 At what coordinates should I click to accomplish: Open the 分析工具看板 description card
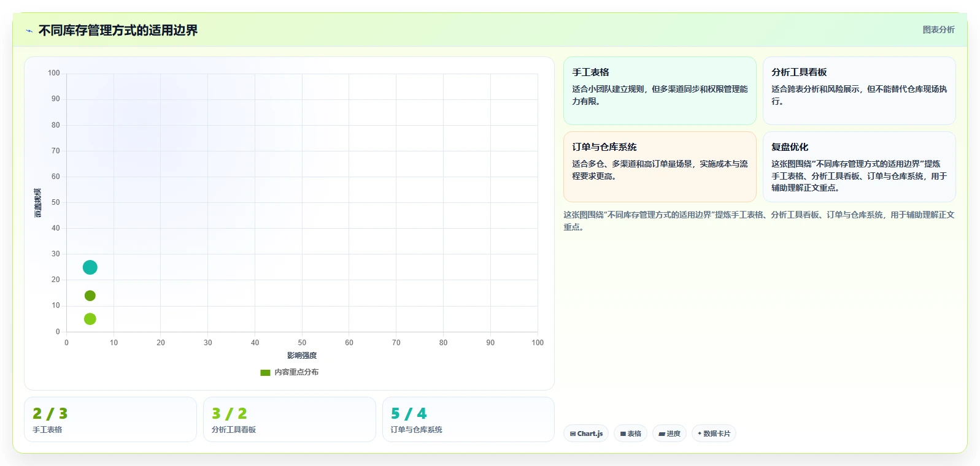pos(859,91)
